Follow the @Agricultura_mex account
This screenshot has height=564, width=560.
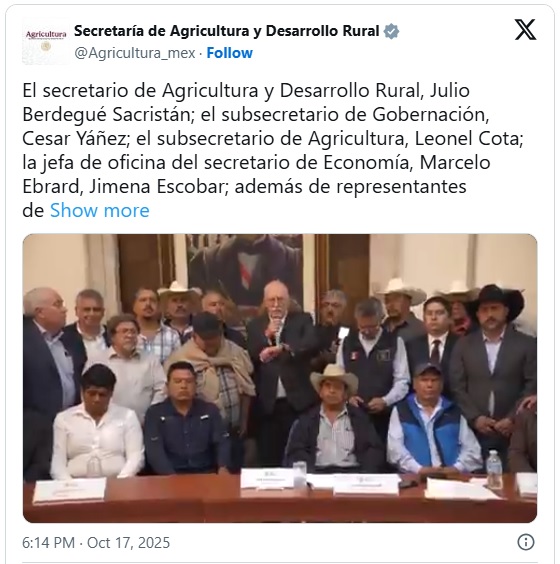[229, 53]
